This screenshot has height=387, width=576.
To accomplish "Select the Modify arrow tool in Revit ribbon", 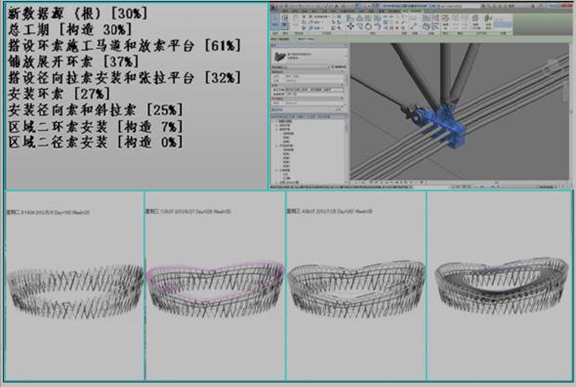I will tap(275, 22).
